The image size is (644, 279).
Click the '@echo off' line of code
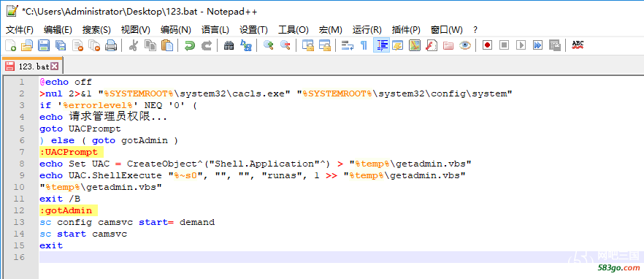point(66,83)
